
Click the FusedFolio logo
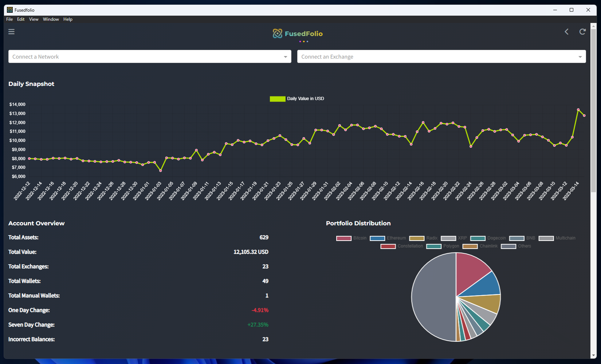298,33
